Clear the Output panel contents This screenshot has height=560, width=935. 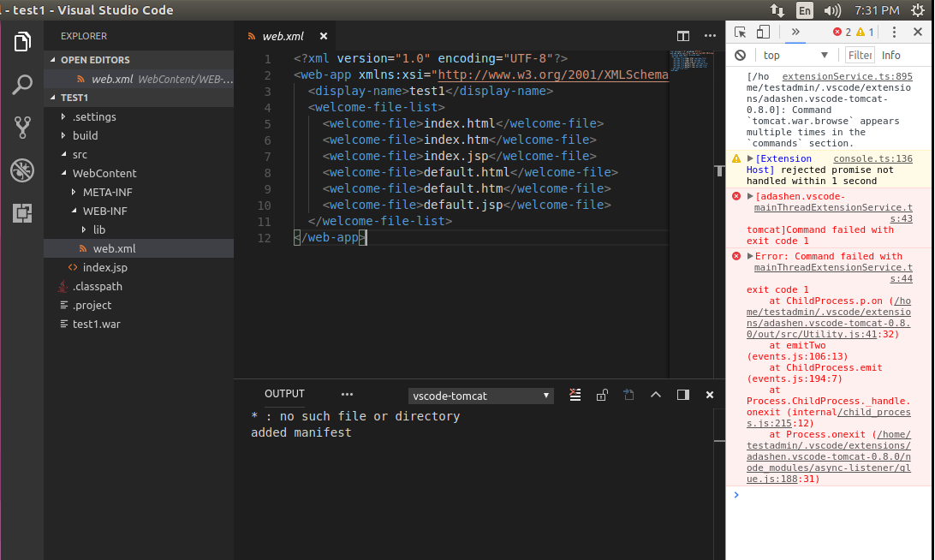575,394
